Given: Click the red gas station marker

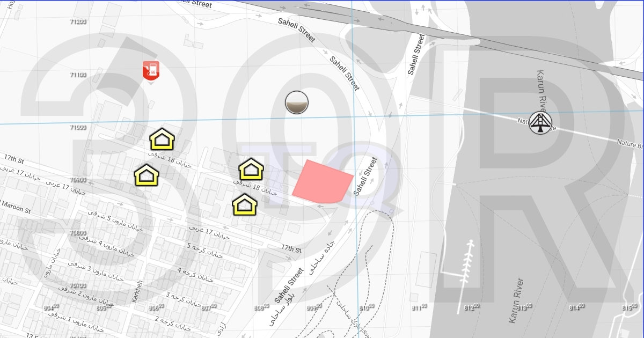Looking at the screenshot, I should tap(151, 71).
